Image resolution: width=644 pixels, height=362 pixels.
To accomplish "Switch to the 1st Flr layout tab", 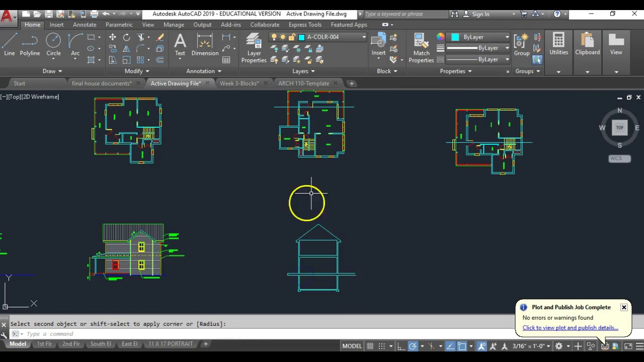I will pyautogui.click(x=44, y=344).
